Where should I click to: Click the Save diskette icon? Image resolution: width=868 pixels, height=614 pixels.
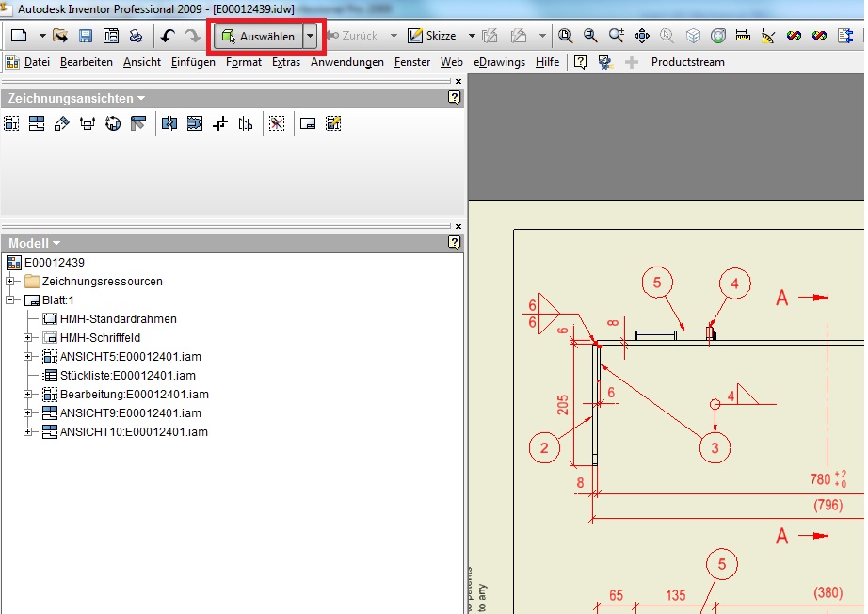(86, 36)
